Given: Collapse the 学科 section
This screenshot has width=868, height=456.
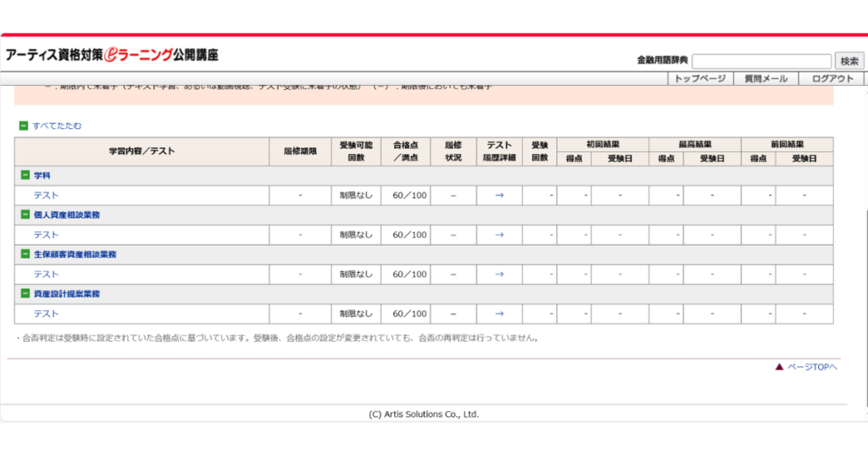Looking at the screenshot, I should click(x=25, y=175).
